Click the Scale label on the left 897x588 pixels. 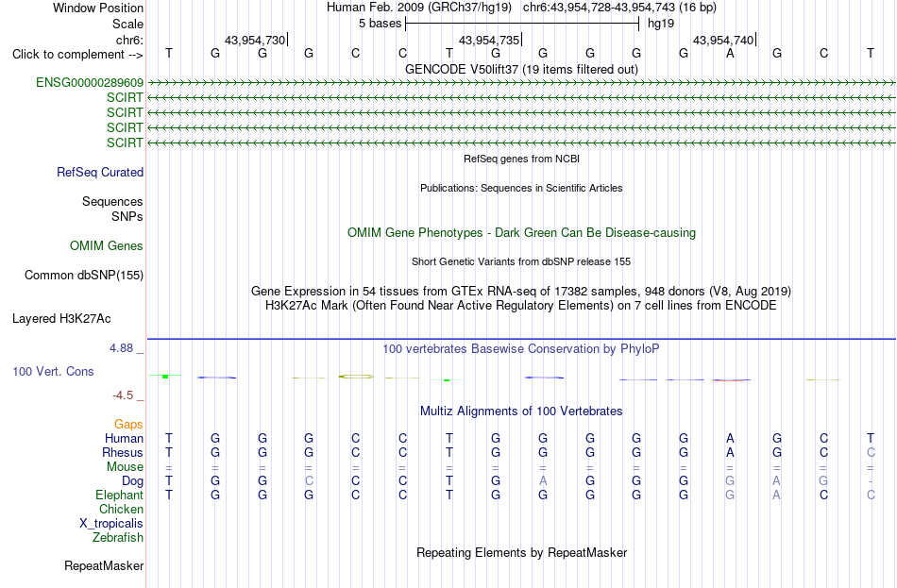coord(128,24)
